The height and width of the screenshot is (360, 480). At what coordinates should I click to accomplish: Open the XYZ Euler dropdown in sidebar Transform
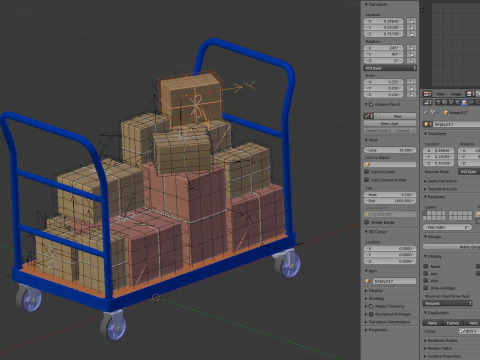(390, 68)
